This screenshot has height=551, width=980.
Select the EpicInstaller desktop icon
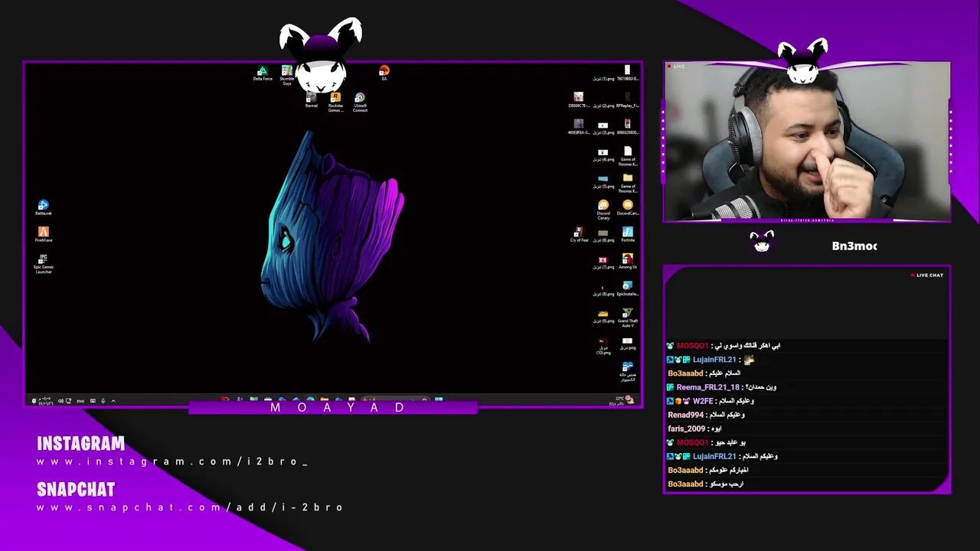tap(628, 289)
